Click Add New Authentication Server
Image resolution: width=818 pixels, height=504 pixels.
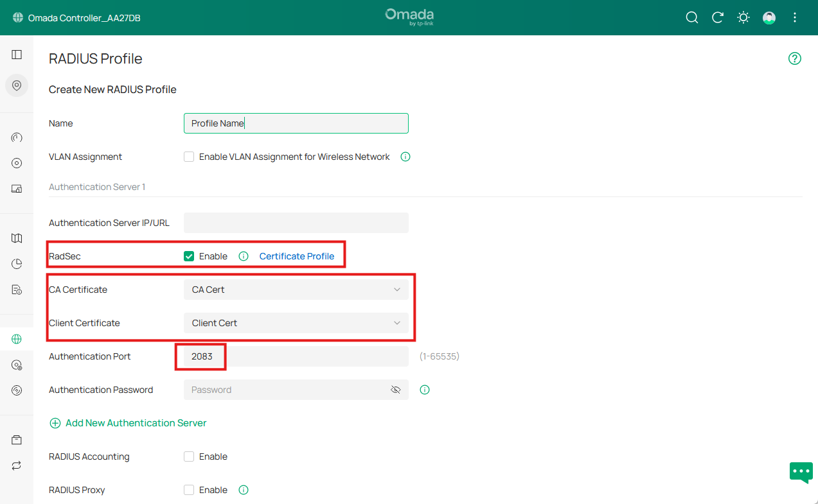pyautogui.click(x=128, y=423)
